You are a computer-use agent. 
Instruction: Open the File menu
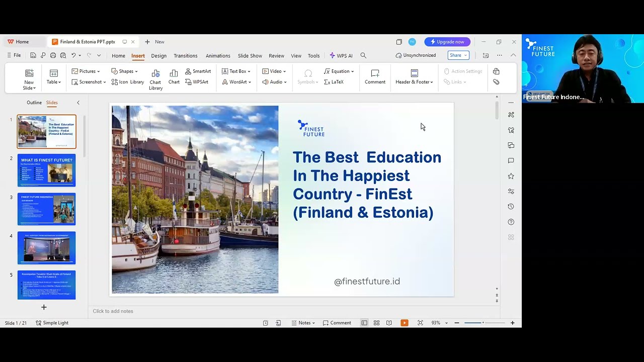[x=14, y=55]
